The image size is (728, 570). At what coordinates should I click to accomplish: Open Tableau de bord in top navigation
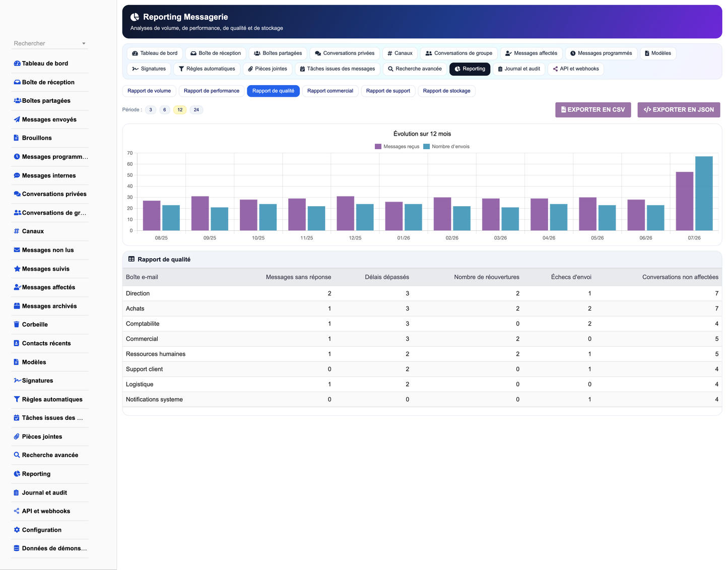[x=155, y=53]
